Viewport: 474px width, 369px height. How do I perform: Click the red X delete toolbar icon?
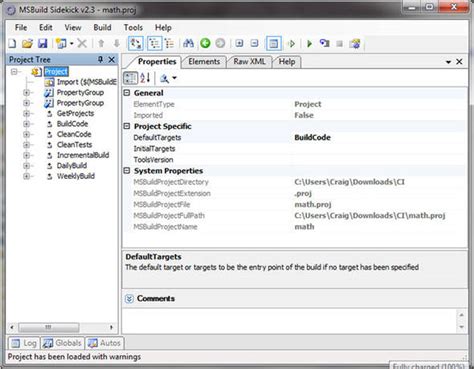point(82,43)
